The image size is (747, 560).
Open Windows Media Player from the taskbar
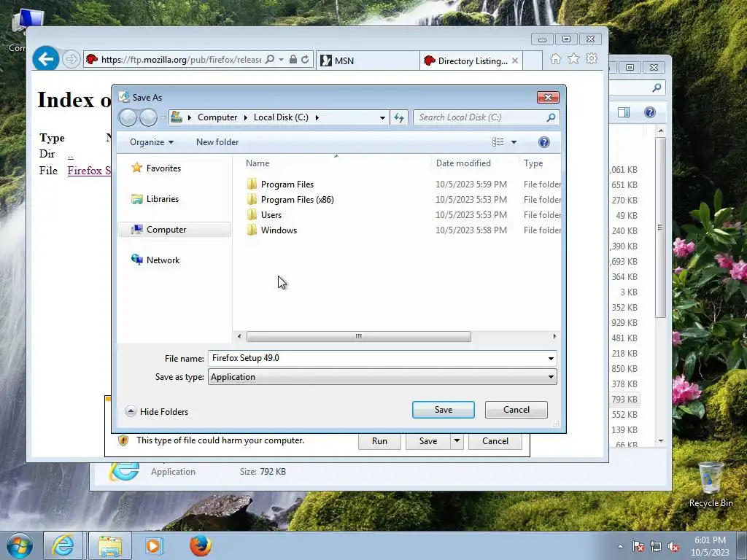click(154, 545)
